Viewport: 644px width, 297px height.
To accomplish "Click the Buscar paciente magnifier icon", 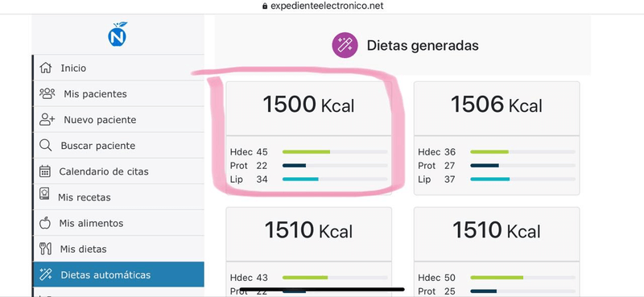I will 45,146.
